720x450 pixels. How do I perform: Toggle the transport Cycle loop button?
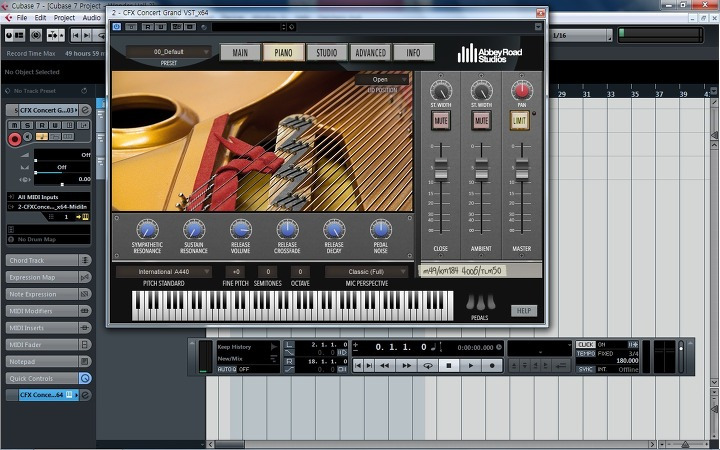click(428, 366)
